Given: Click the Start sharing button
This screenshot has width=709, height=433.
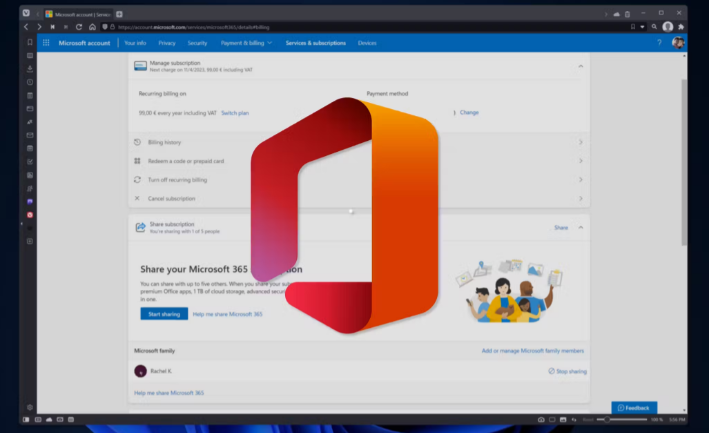Looking at the screenshot, I should (164, 314).
